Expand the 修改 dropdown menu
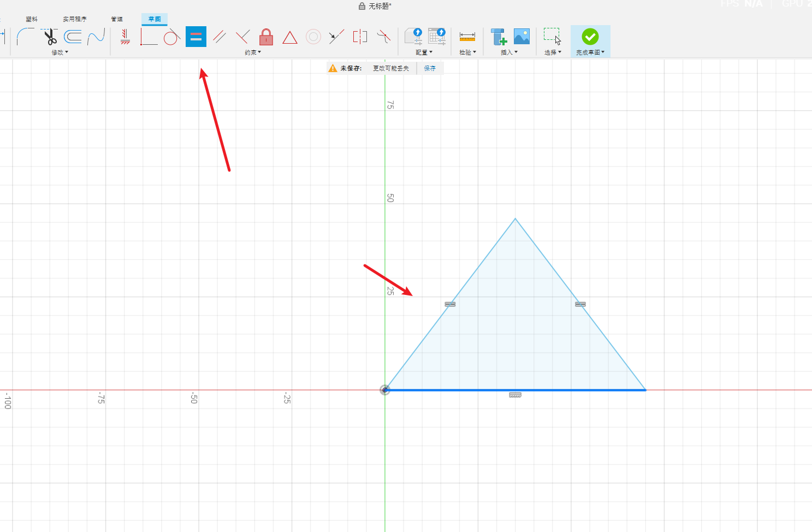Screen dimensions: 812x532 pos(60,52)
